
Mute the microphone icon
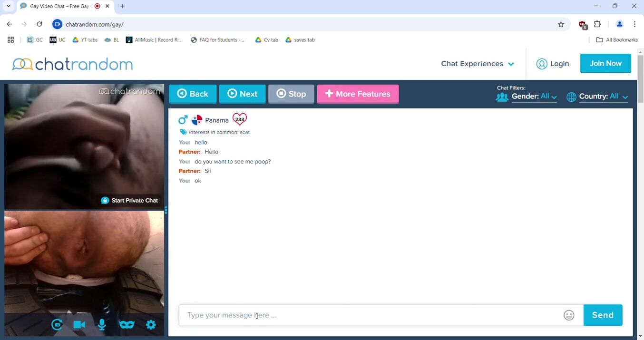[x=102, y=325]
